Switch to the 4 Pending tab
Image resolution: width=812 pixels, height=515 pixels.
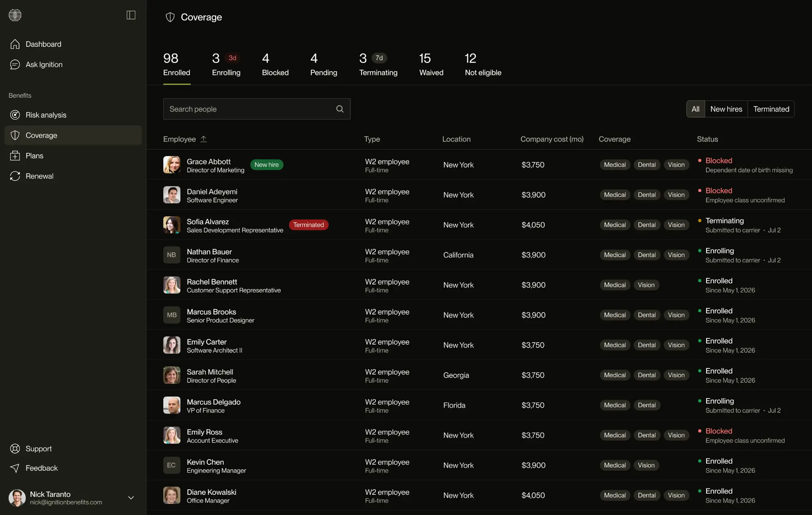[324, 65]
